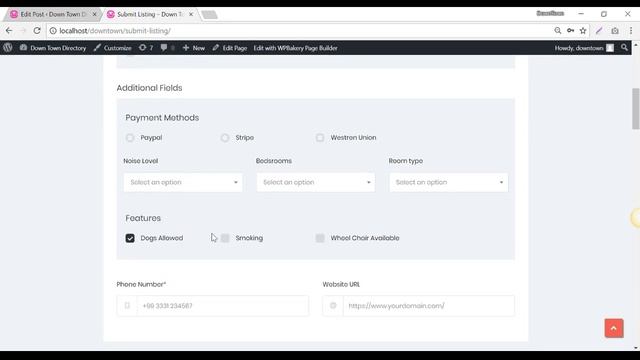Select the Submit Listing browser tab
This screenshot has height=360, width=640.
(150, 14)
